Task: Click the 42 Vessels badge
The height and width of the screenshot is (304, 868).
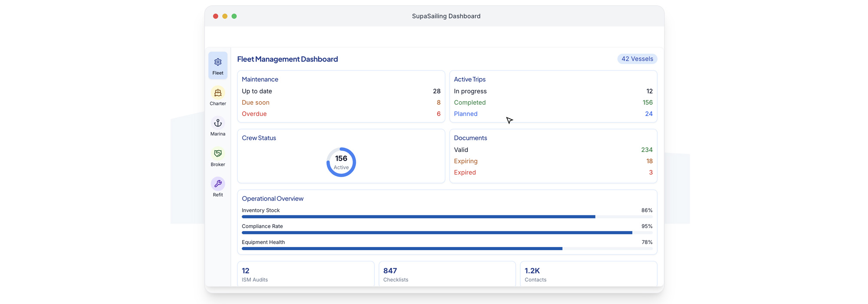Action: 637,59
